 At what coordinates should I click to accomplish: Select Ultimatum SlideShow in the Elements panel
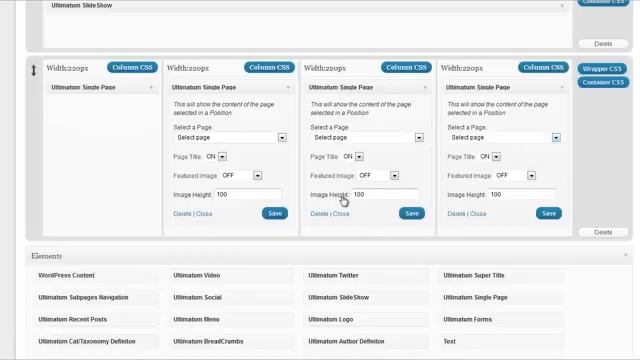pyautogui.click(x=366, y=298)
